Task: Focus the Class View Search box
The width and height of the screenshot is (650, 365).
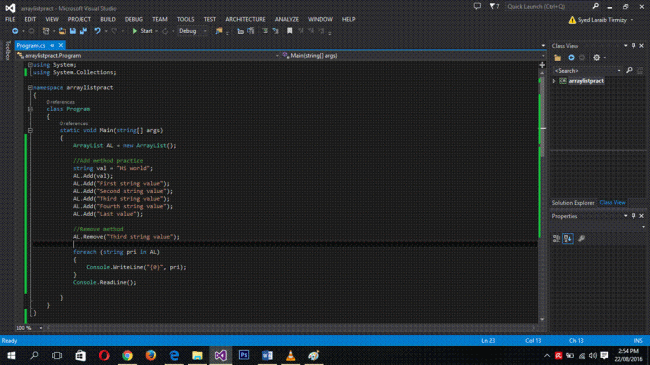Action: [x=587, y=71]
